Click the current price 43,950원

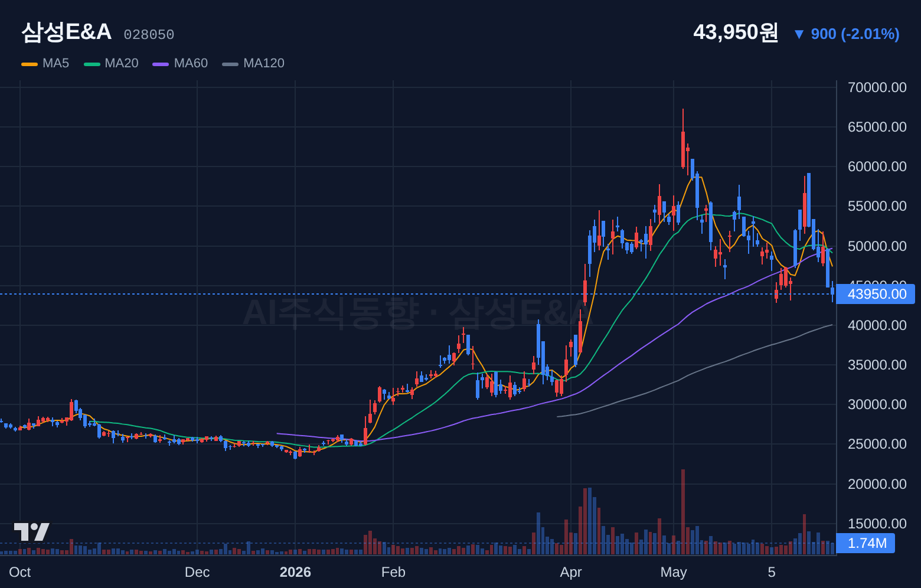736,32
